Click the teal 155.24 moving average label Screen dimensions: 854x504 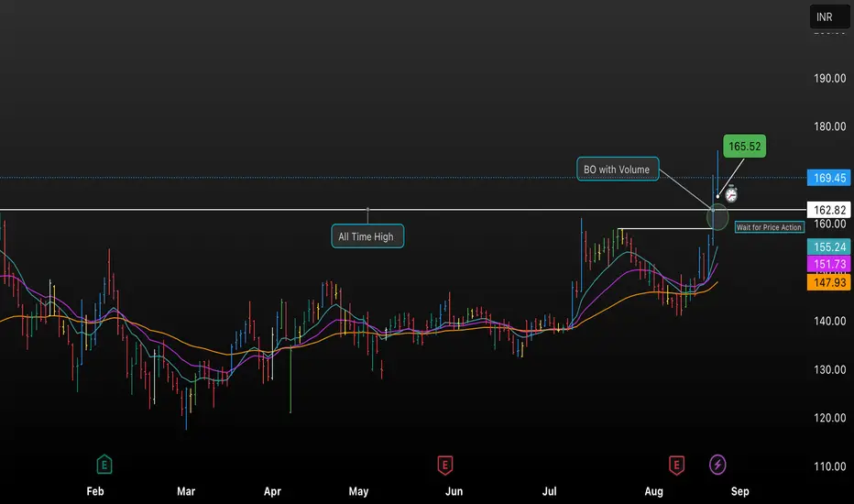point(829,247)
